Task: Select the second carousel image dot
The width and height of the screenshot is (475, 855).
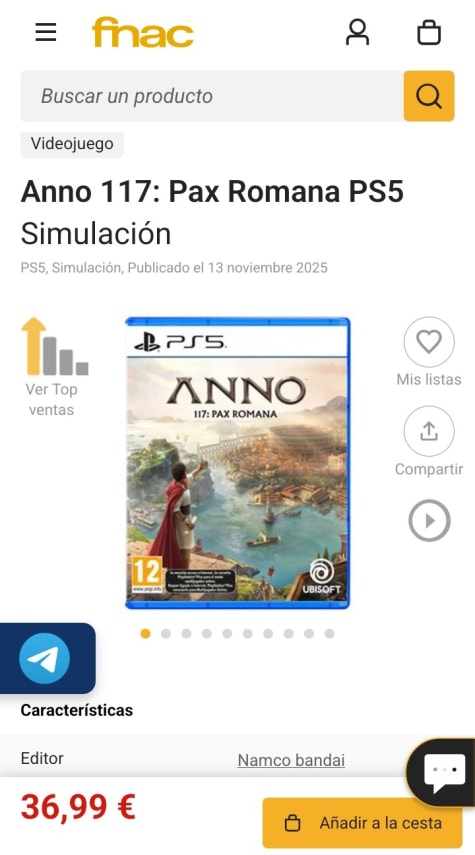Action: (x=166, y=634)
